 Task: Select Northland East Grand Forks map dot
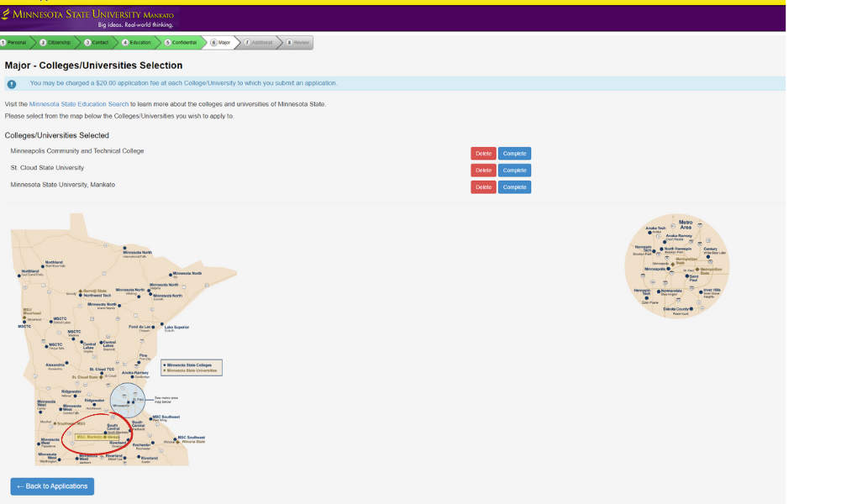tap(19, 276)
